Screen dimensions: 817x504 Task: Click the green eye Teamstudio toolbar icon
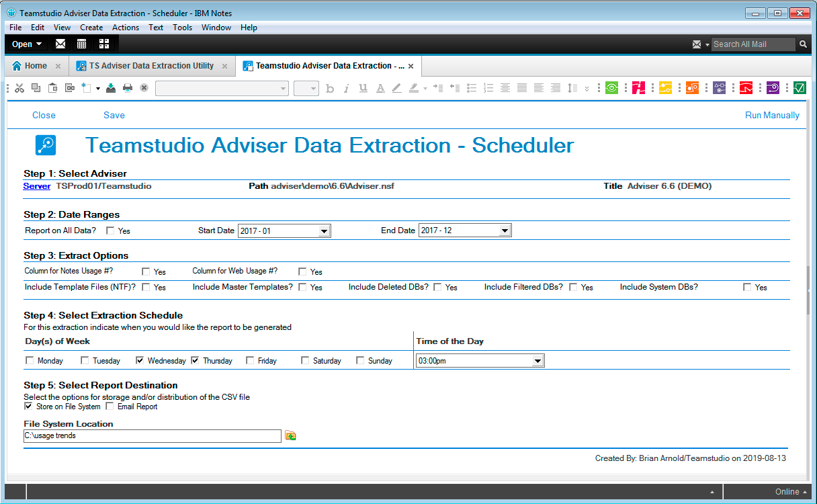pos(611,88)
